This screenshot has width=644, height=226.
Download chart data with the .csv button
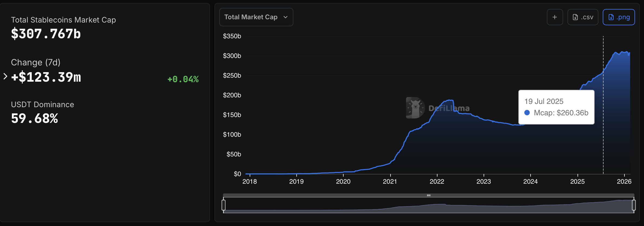coord(583,17)
